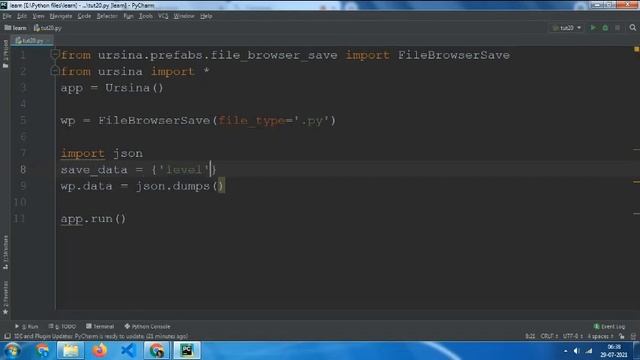Collapse import fold marker on line 1
The height and width of the screenshot is (360, 640).
point(55,54)
